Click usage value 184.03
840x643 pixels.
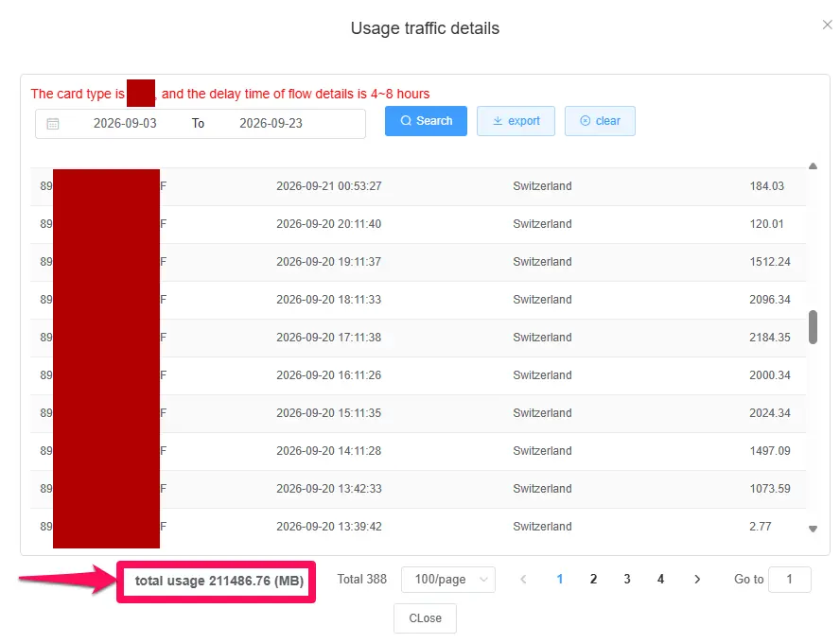pos(766,186)
